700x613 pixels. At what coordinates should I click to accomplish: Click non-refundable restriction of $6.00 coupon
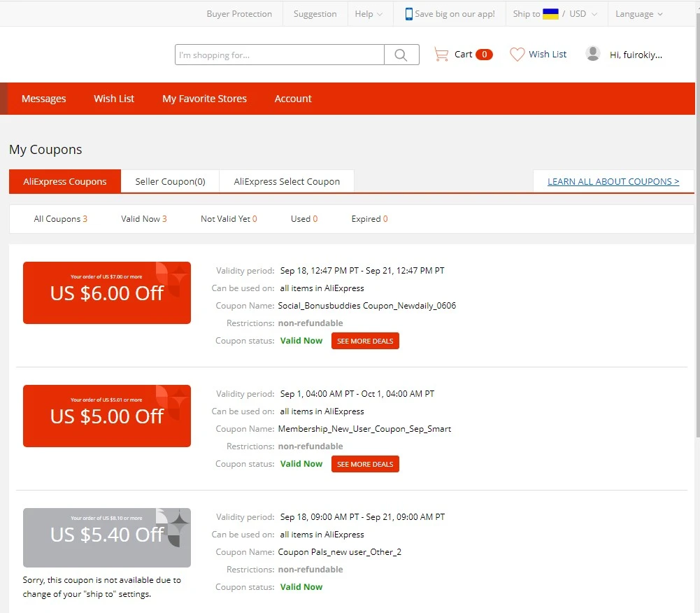[310, 323]
